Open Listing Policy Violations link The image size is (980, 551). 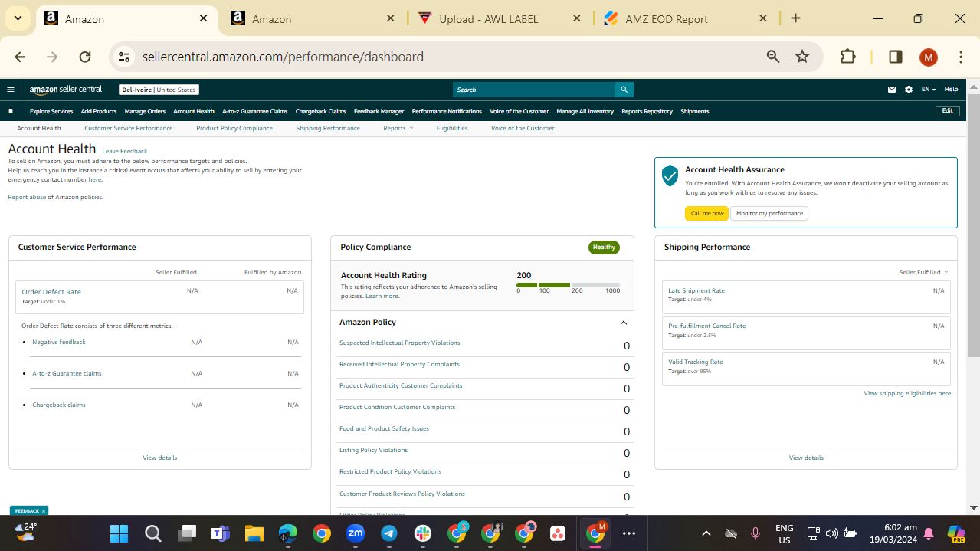pos(373,450)
